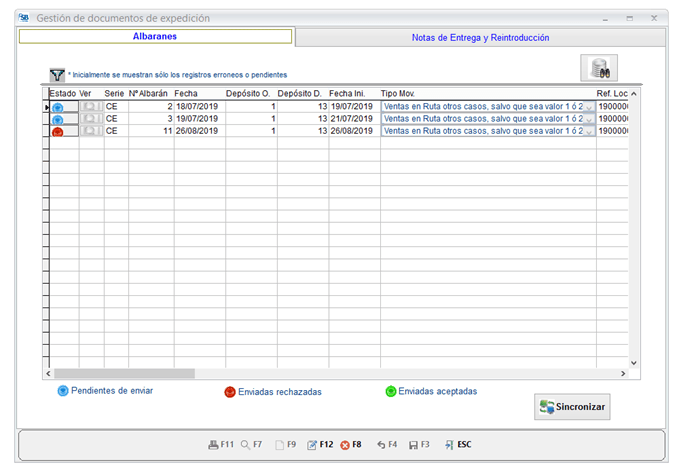681x471 pixels.
Task: Click the F4 undo icon
Action: coord(381,444)
